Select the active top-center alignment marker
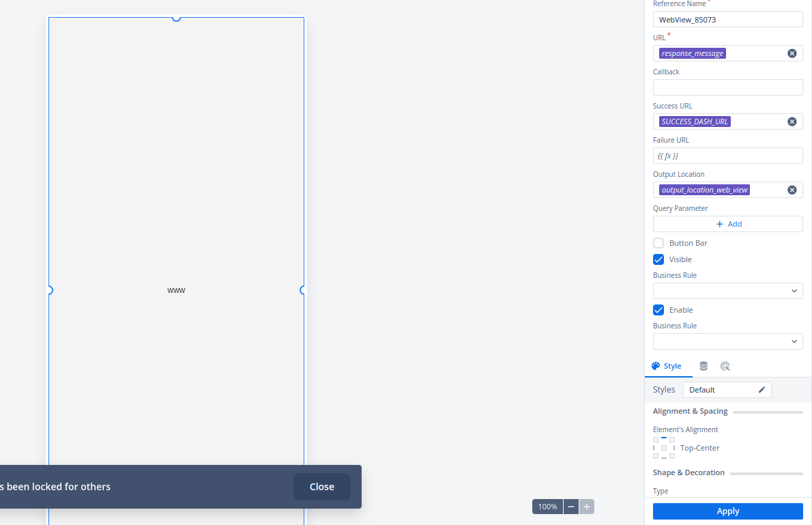Image resolution: width=812 pixels, height=525 pixels. pyautogui.click(x=664, y=438)
